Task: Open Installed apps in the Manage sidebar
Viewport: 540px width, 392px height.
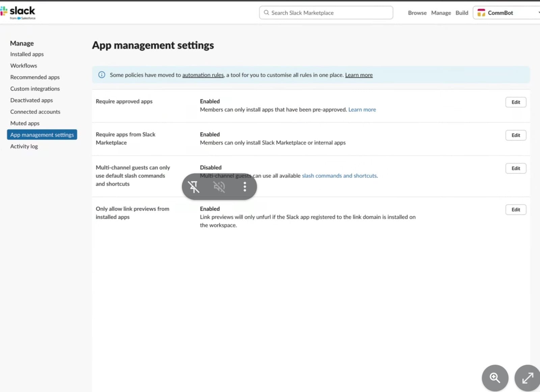Action: coord(27,54)
